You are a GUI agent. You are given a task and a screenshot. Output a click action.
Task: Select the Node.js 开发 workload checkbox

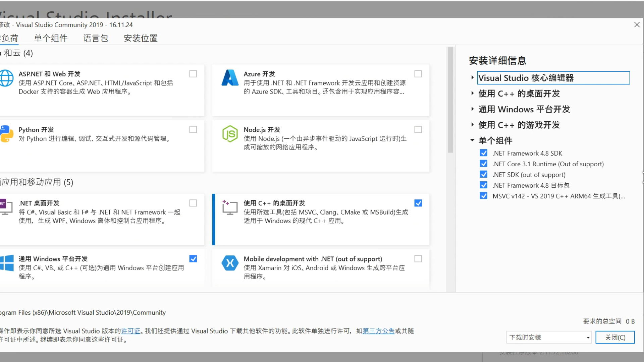tap(418, 129)
